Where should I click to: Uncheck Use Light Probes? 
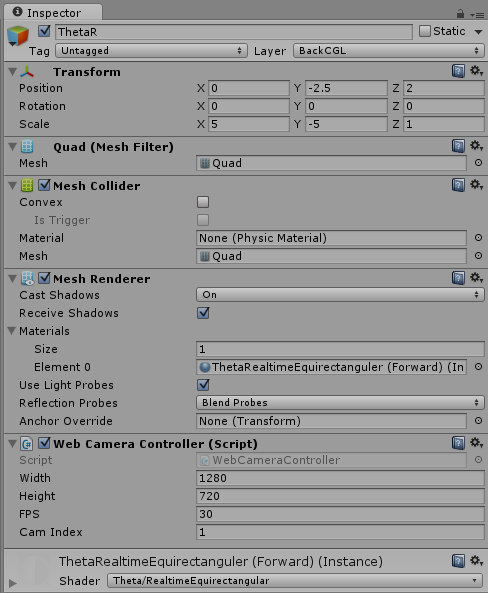tap(203, 385)
